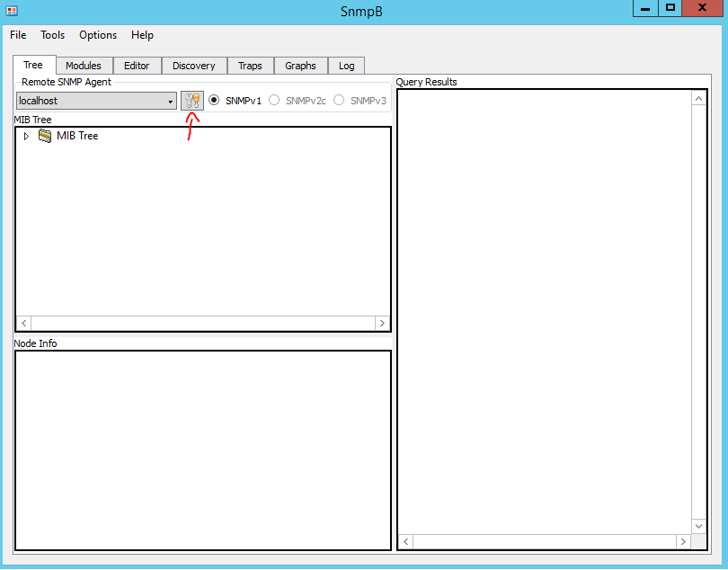Screen dimensions: 728x570
Task: Switch to the Discovery tab
Action: point(194,65)
